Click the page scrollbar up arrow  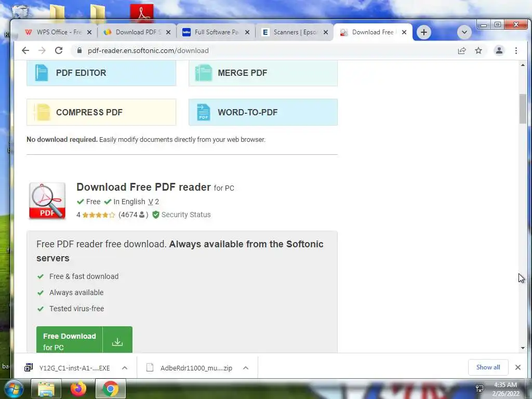click(523, 65)
